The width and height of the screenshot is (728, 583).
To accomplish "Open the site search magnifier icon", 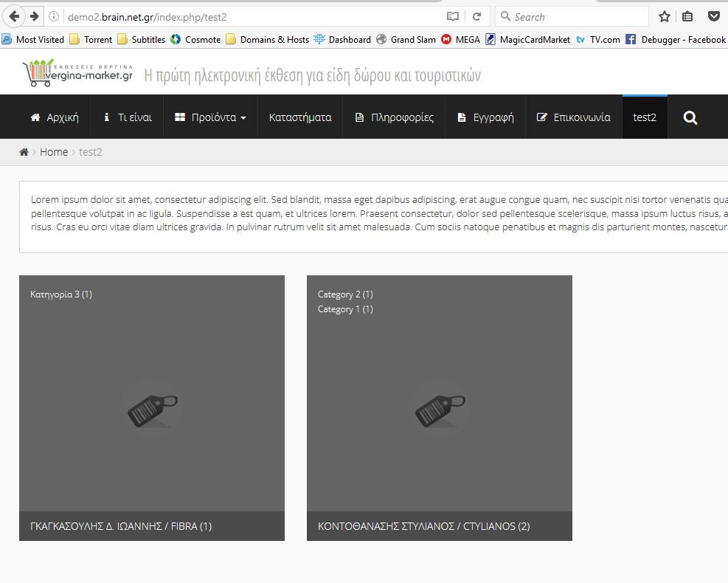I will coord(690,117).
